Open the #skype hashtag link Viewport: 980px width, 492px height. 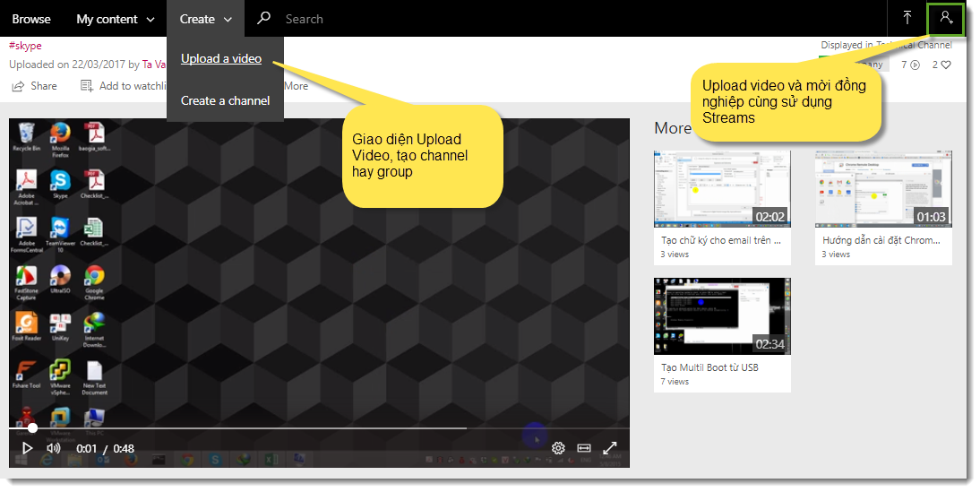coord(25,46)
